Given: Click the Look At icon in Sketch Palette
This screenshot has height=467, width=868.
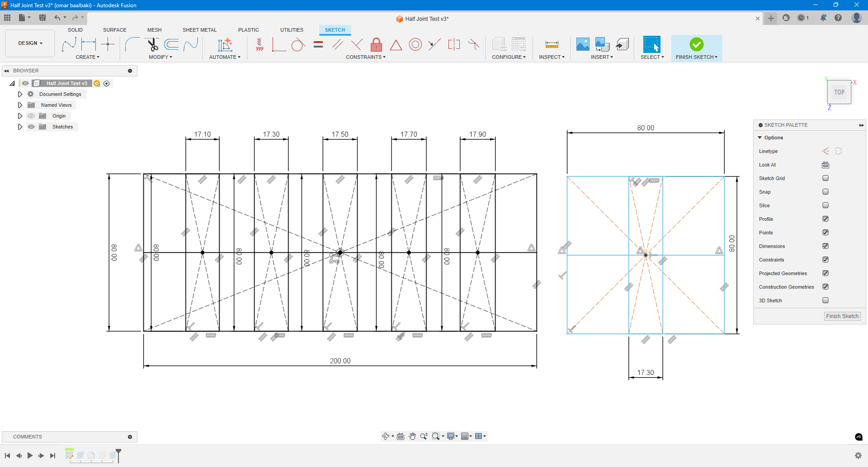Looking at the screenshot, I should tap(826, 165).
